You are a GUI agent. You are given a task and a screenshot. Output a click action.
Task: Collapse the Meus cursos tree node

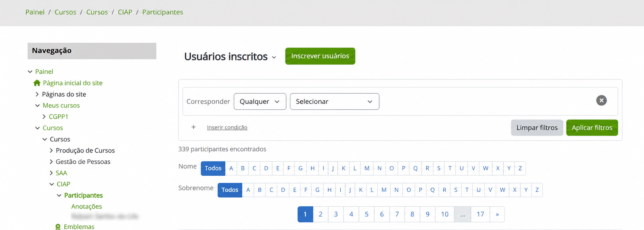(x=37, y=105)
